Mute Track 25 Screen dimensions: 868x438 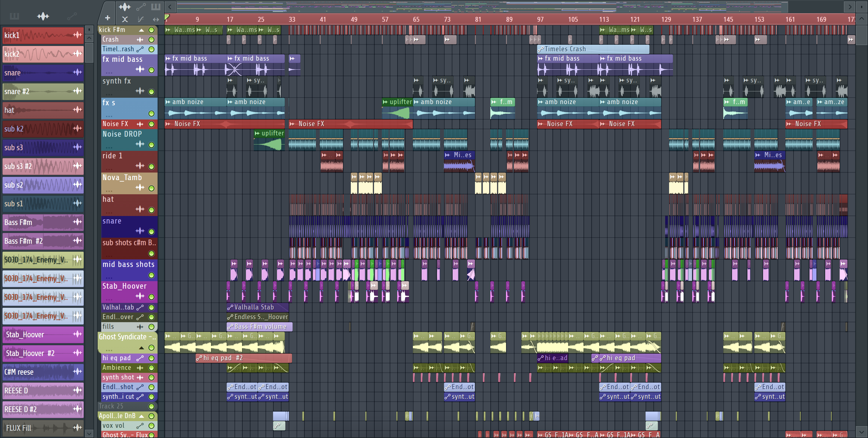pyautogui.click(x=152, y=407)
